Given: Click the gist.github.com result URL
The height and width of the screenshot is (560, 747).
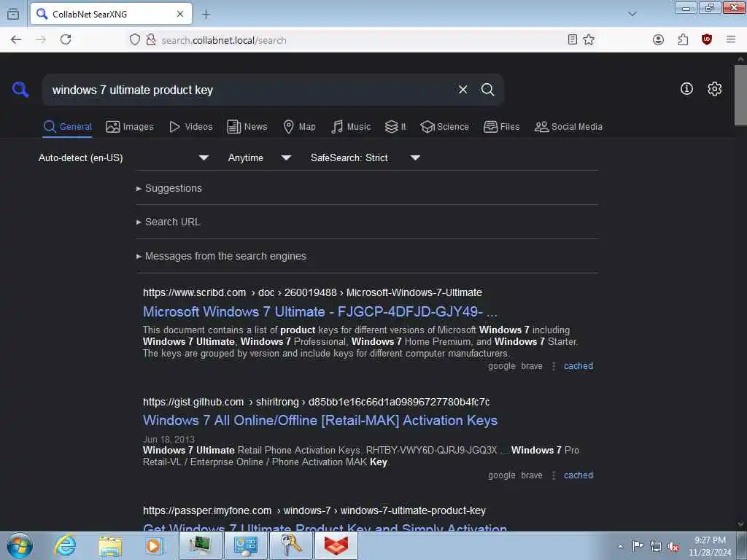Looking at the screenshot, I should coord(317,402).
